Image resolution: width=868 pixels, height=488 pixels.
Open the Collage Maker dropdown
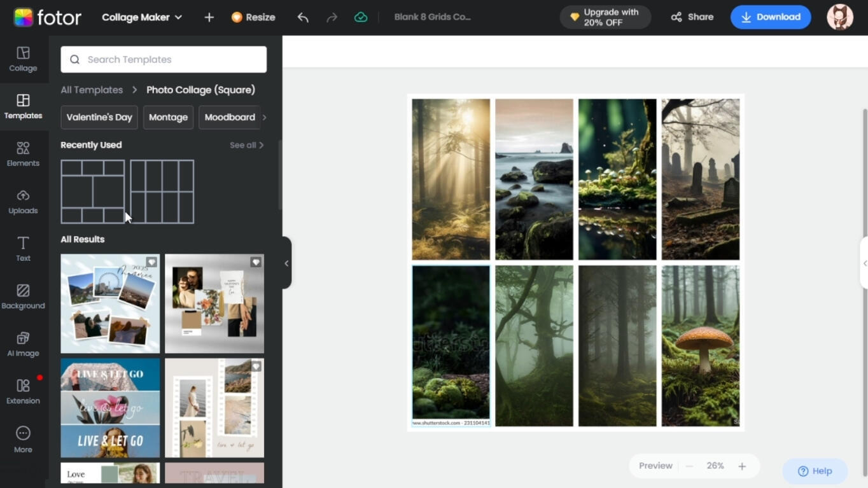tap(142, 17)
